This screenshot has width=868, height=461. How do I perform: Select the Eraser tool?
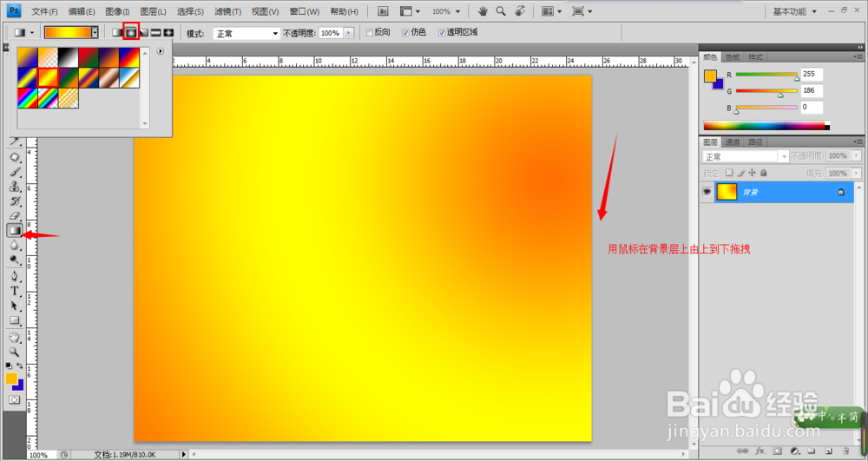point(15,216)
